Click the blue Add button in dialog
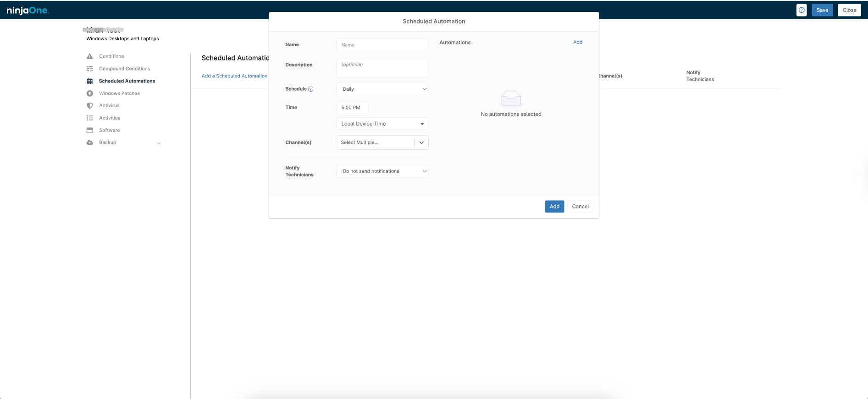868x399 pixels. [554, 207]
